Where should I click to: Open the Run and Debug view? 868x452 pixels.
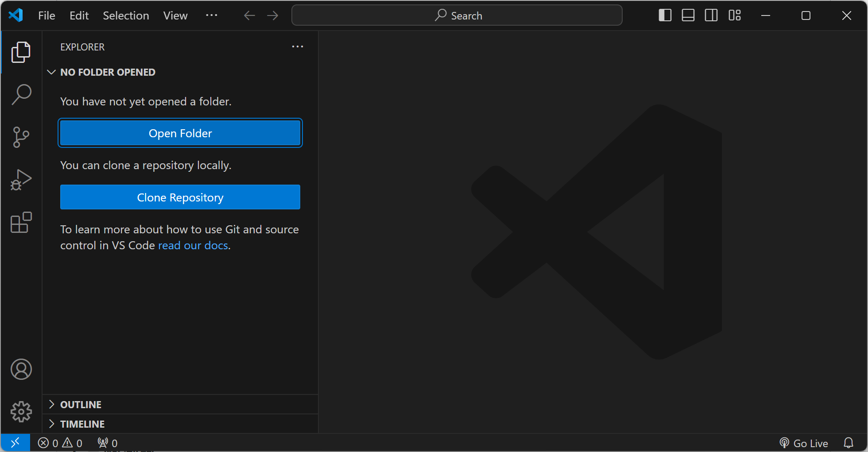tap(21, 180)
